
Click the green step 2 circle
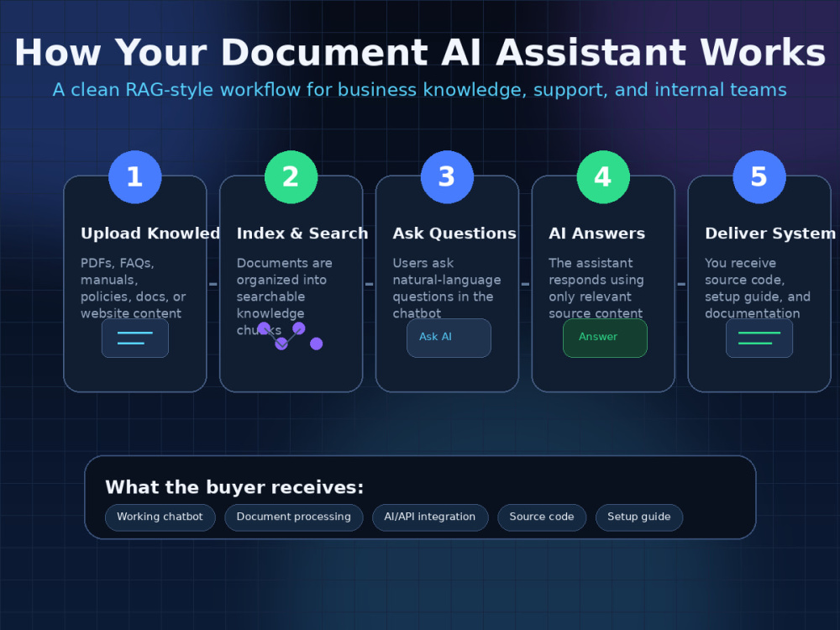coord(291,176)
